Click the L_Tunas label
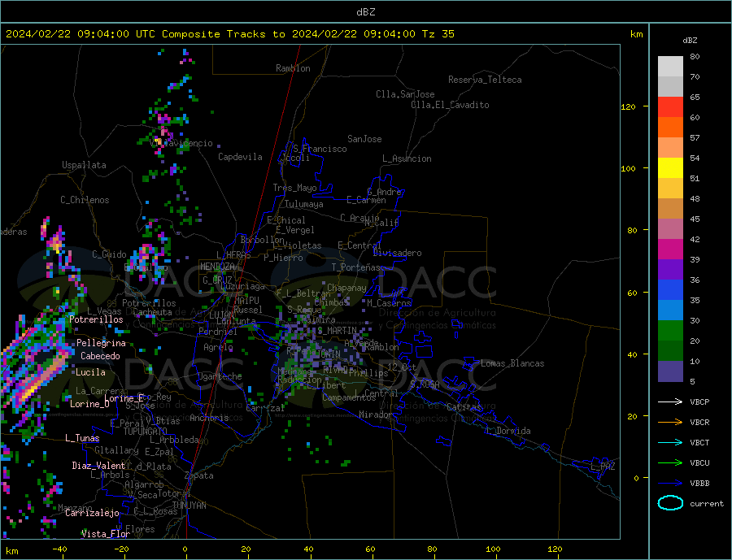The image size is (732, 560). pyautogui.click(x=82, y=438)
